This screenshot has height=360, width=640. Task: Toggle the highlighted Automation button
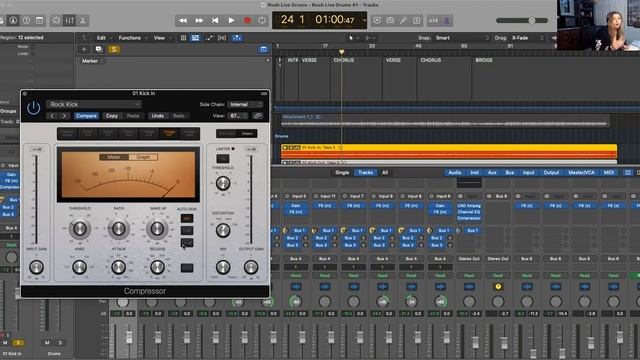(x=196, y=38)
